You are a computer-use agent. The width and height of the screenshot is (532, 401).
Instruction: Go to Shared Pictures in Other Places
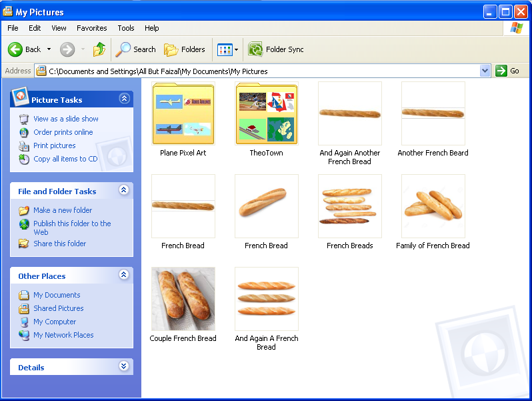pos(59,308)
